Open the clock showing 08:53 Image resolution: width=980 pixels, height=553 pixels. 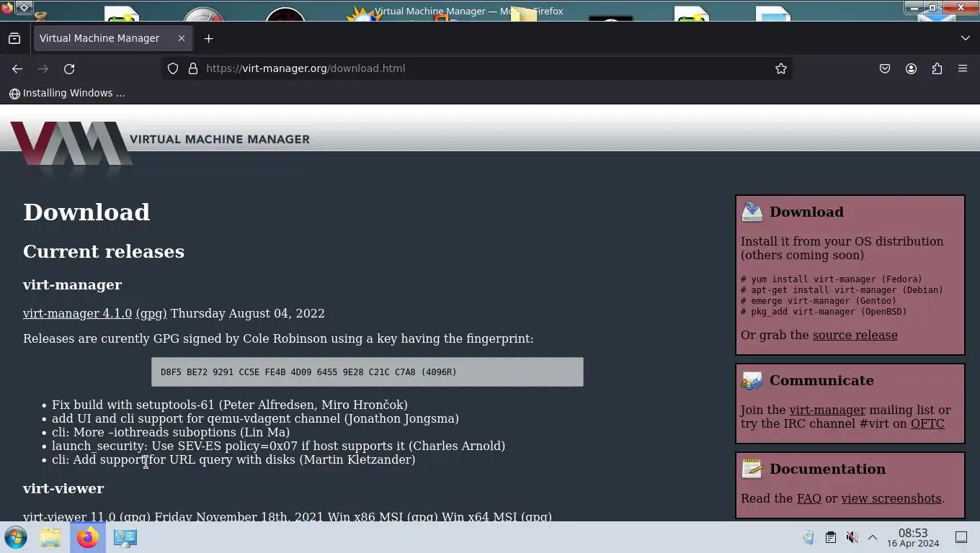[x=913, y=537]
